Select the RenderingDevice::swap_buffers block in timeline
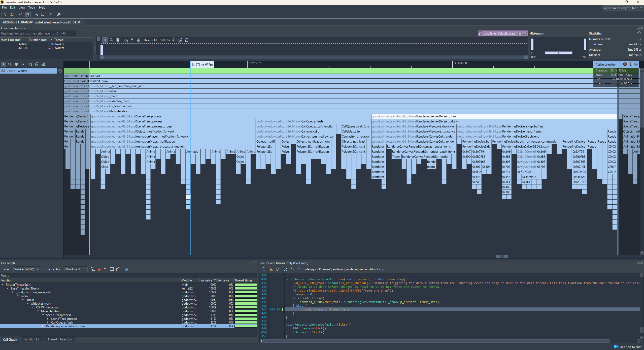The width and height of the screenshot is (644, 350). (536, 126)
